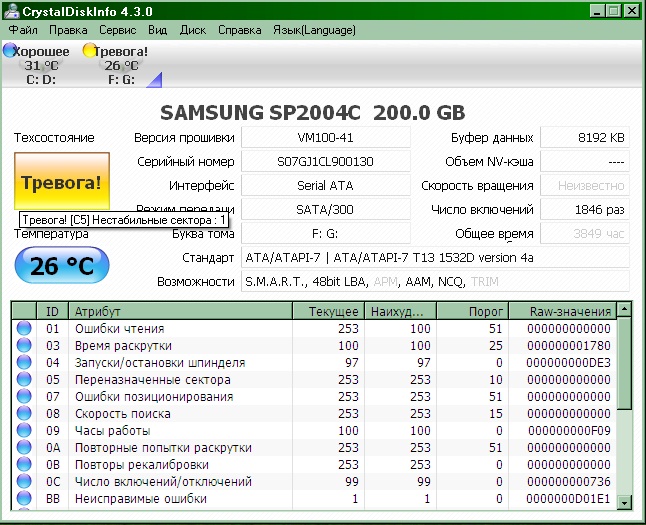Click the yellow Тревога! health status button

[62, 181]
